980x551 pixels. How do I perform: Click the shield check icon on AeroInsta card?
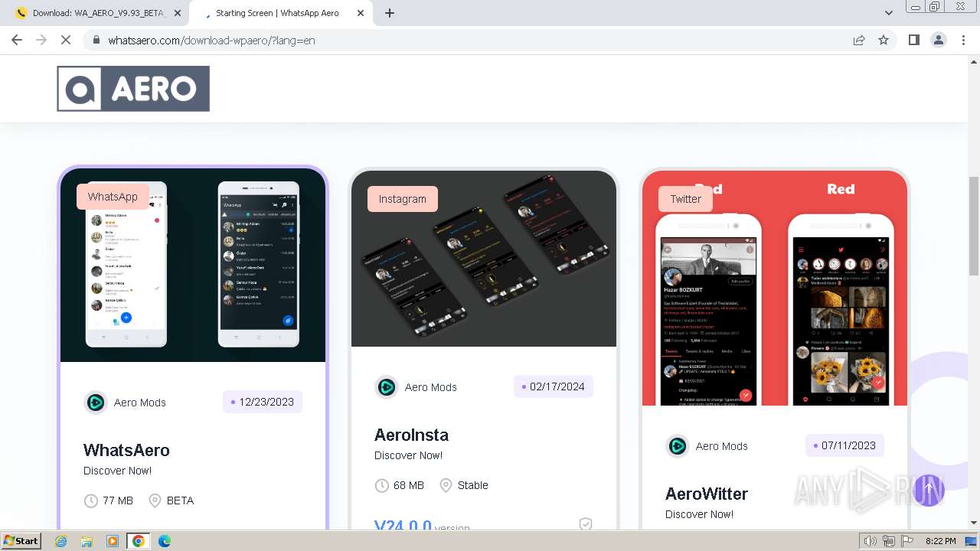[x=586, y=524]
